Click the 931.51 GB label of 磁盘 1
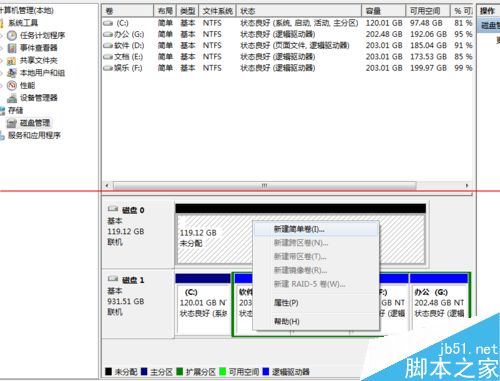The height and width of the screenshot is (381, 500). 126,301
